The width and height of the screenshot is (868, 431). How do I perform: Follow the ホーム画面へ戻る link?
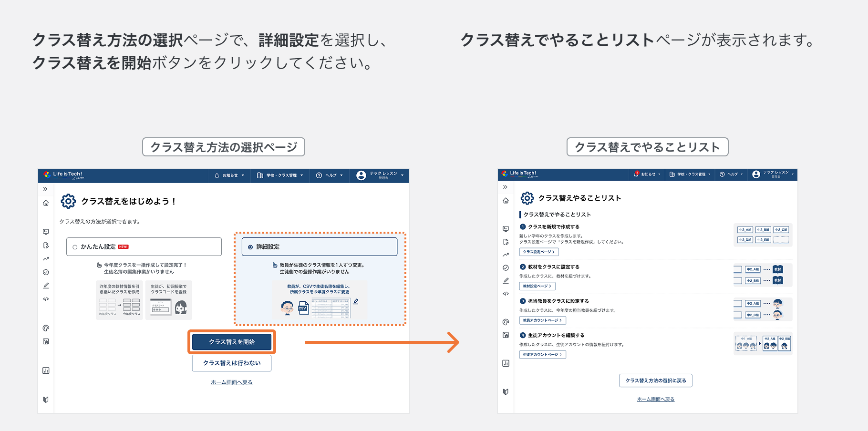pos(232,382)
